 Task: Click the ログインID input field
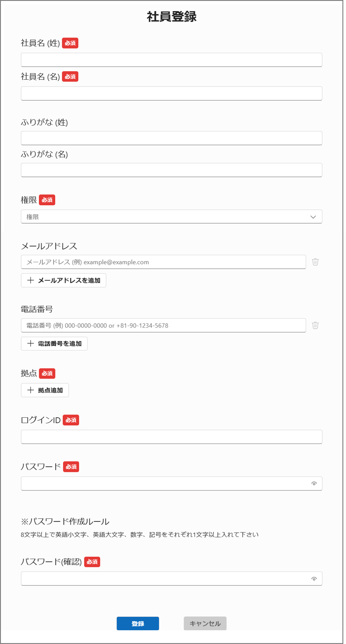coord(171,437)
